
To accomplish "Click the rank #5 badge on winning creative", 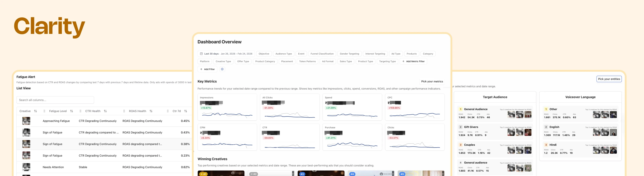I will pos(402,174).
